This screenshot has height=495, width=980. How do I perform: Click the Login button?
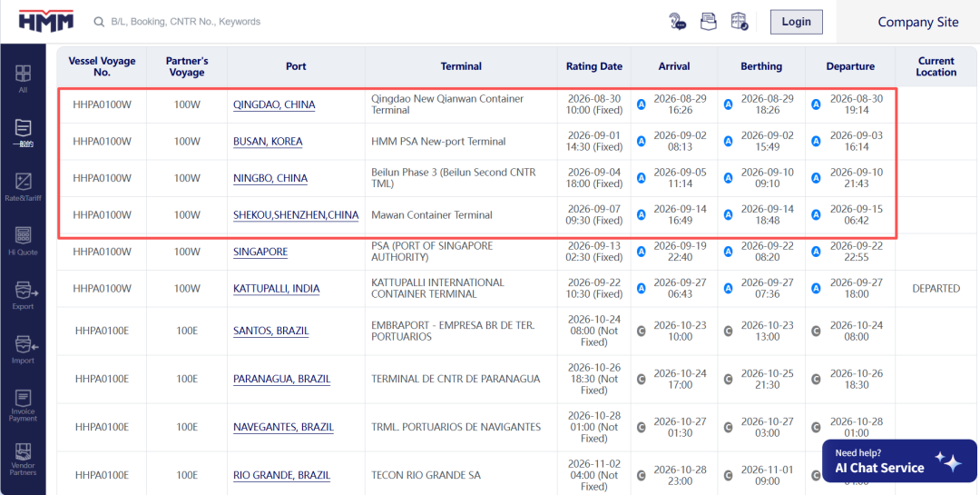[x=797, y=22]
